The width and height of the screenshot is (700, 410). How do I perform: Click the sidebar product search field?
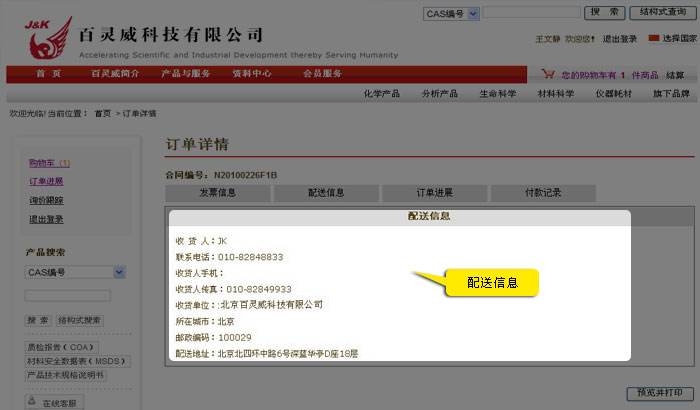pyautogui.click(x=67, y=296)
